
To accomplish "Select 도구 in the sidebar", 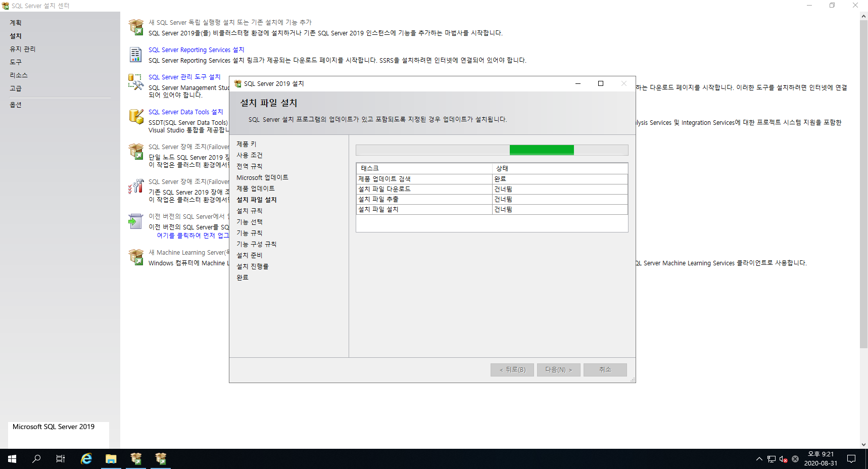I will (x=16, y=62).
